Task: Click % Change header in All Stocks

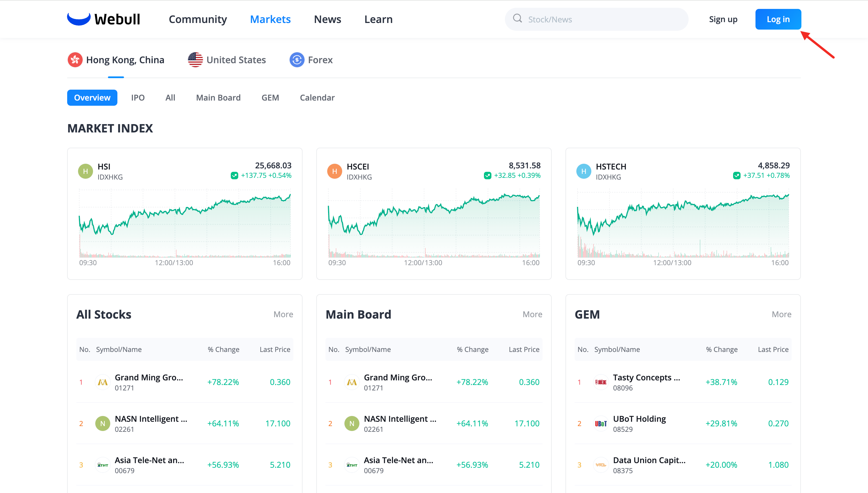Action: point(223,349)
